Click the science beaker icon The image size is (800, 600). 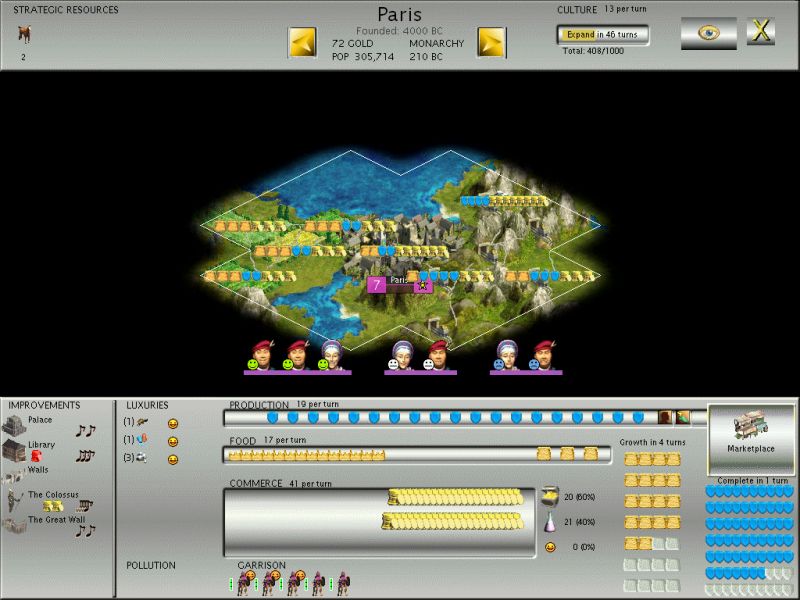pos(549,522)
